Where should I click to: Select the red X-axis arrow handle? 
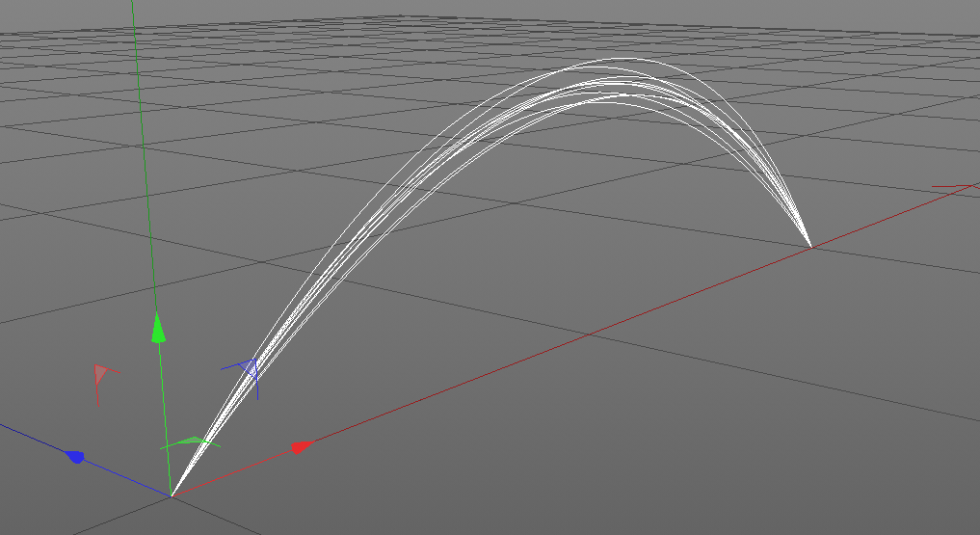[x=303, y=447]
